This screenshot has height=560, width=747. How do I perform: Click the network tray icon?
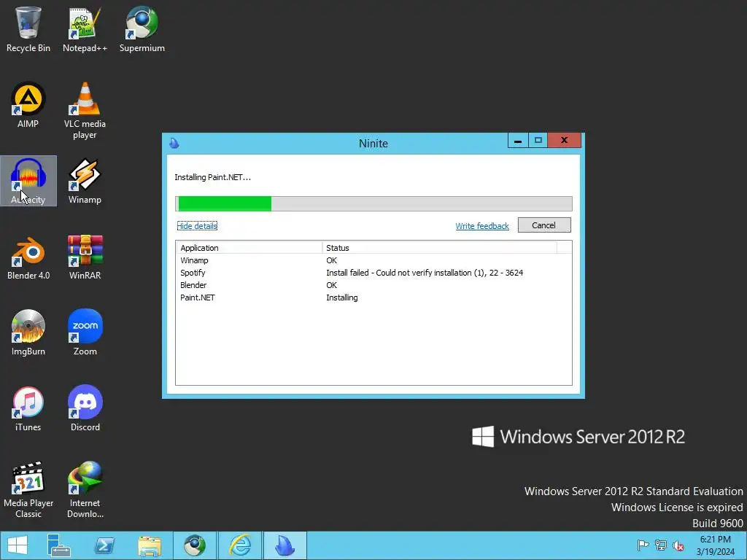click(661, 545)
